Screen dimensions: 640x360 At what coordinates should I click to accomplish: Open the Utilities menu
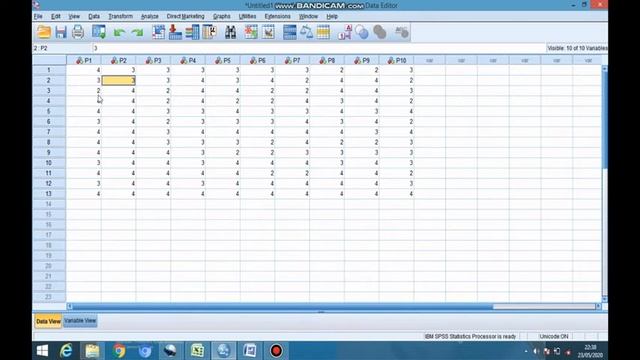(x=247, y=16)
